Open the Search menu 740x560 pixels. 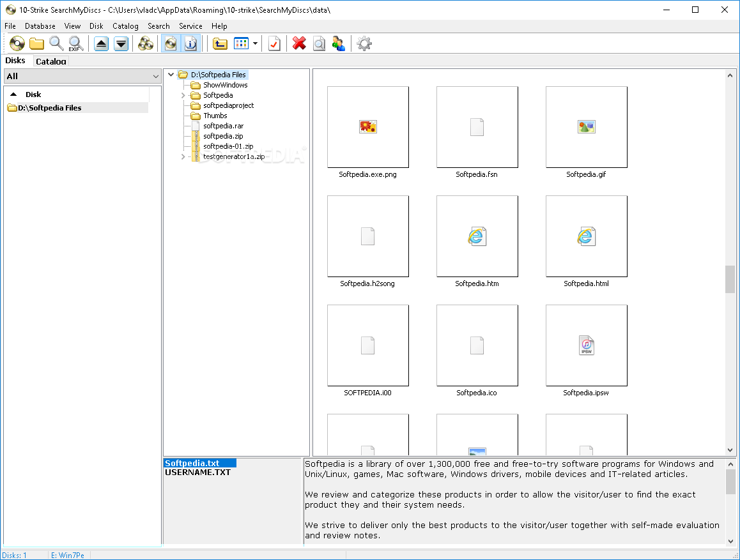coord(158,26)
